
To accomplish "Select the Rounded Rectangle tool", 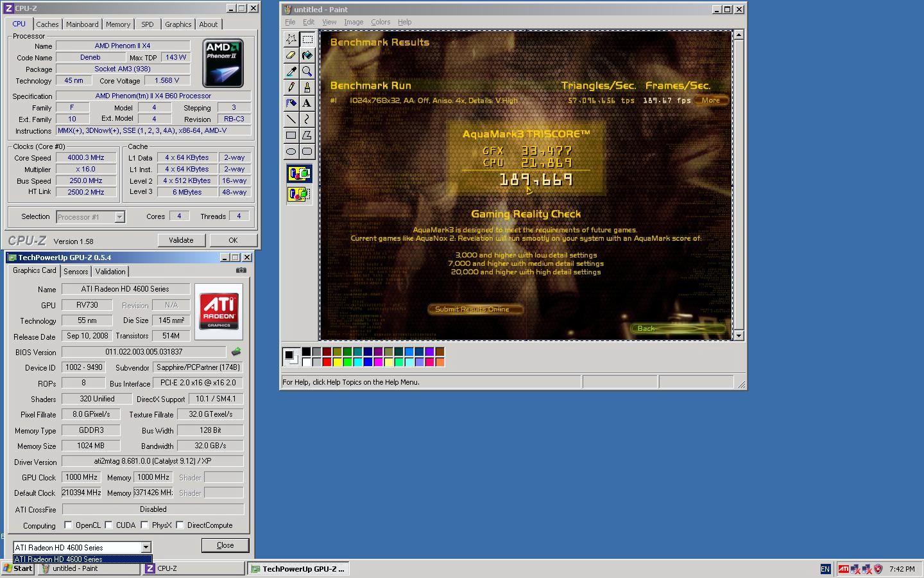I will (x=307, y=152).
